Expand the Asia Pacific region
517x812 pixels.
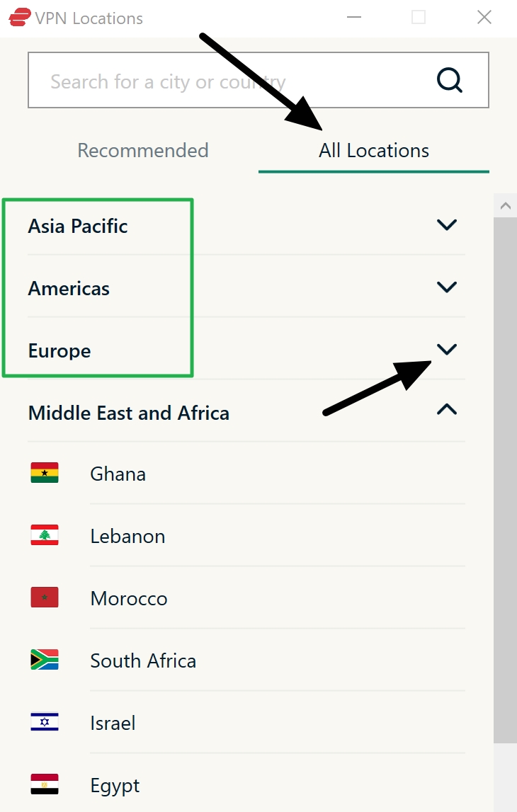pos(446,224)
